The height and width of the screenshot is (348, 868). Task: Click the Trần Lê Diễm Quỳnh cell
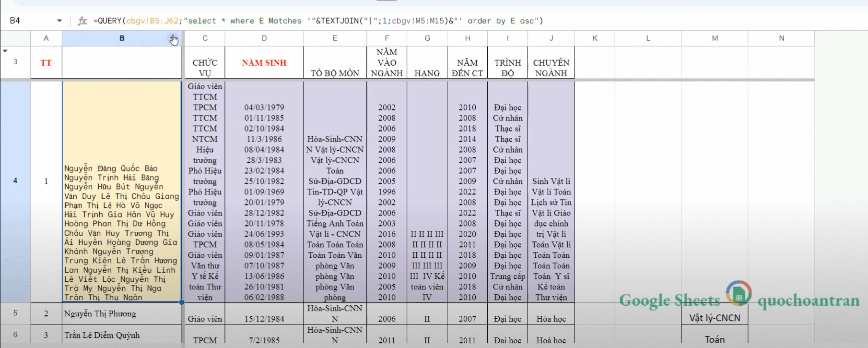tap(122, 335)
